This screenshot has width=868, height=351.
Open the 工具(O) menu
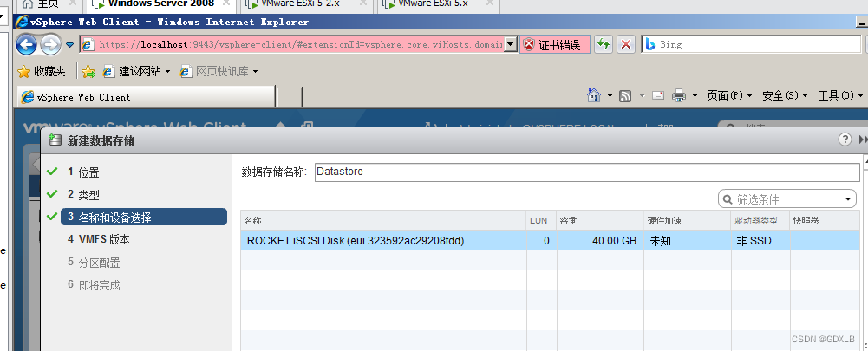coord(840,96)
